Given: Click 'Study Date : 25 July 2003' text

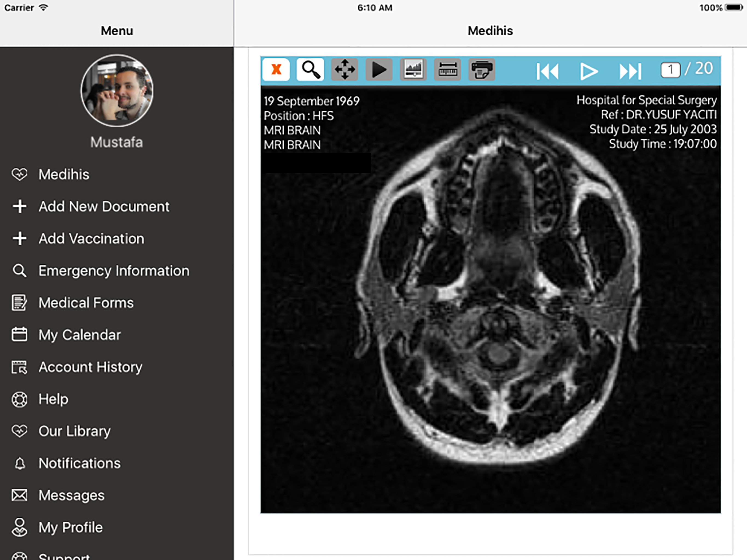Looking at the screenshot, I should point(653,129).
